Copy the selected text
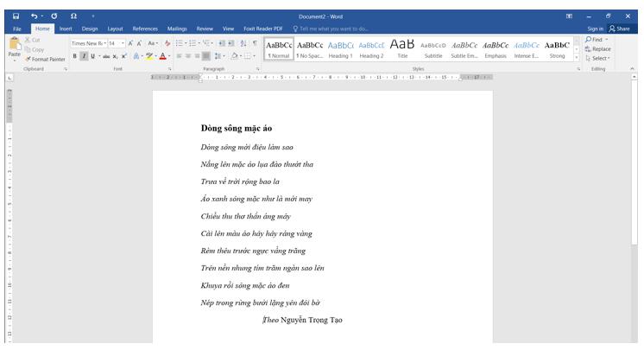Screen dimensions: 644x350 35,49
